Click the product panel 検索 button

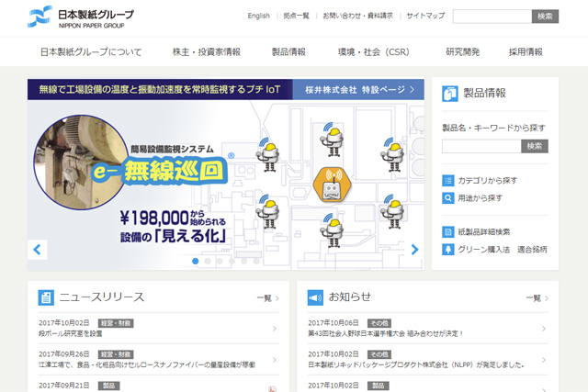click(535, 146)
